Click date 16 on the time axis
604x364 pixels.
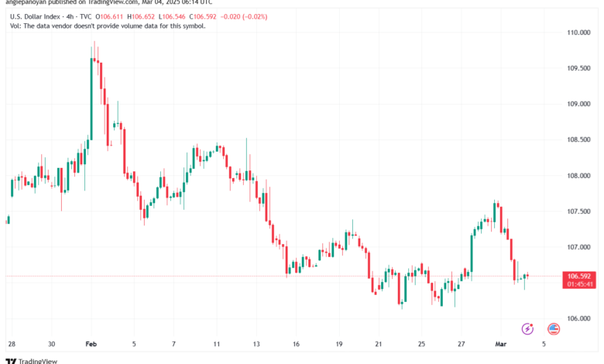click(296, 344)
